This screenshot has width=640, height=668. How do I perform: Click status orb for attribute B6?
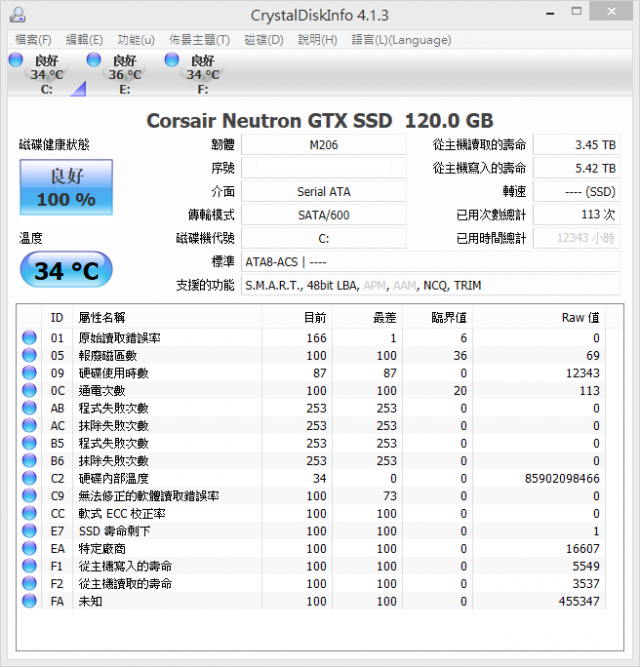coord(29,461)
